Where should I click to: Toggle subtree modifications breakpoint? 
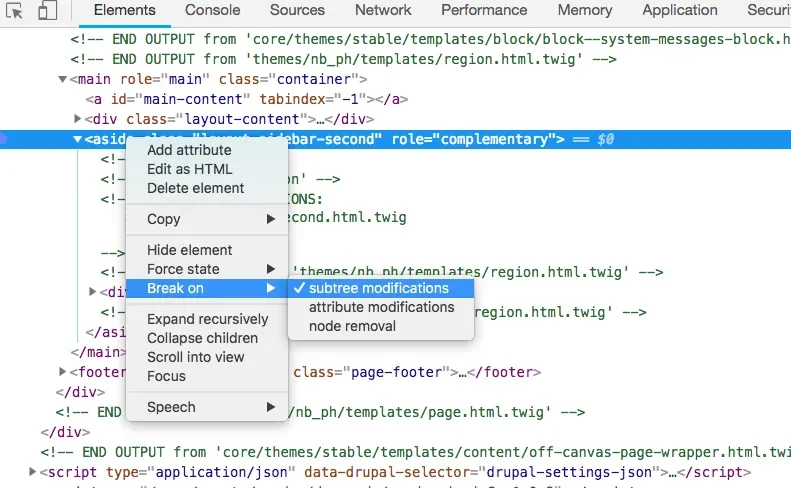pyautogui.click(x=381, y=288)
